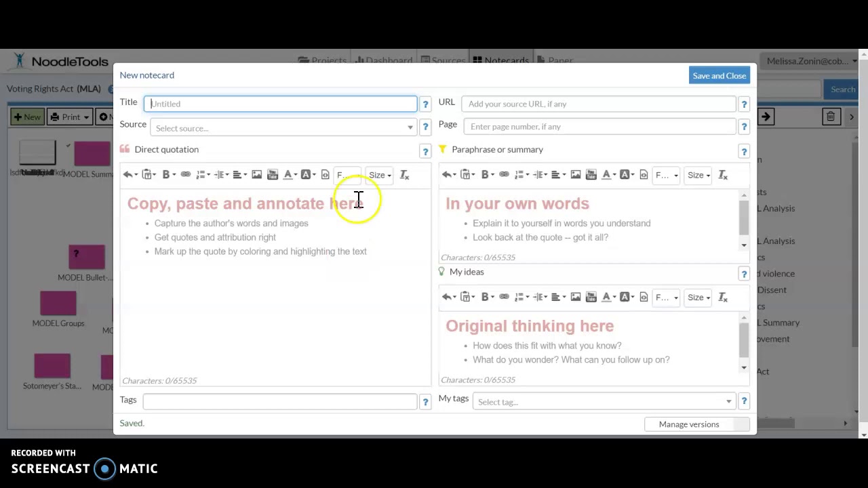Viewport: 868px width, 488px height.
Task: Open help for the Title field
Action: 425,104
